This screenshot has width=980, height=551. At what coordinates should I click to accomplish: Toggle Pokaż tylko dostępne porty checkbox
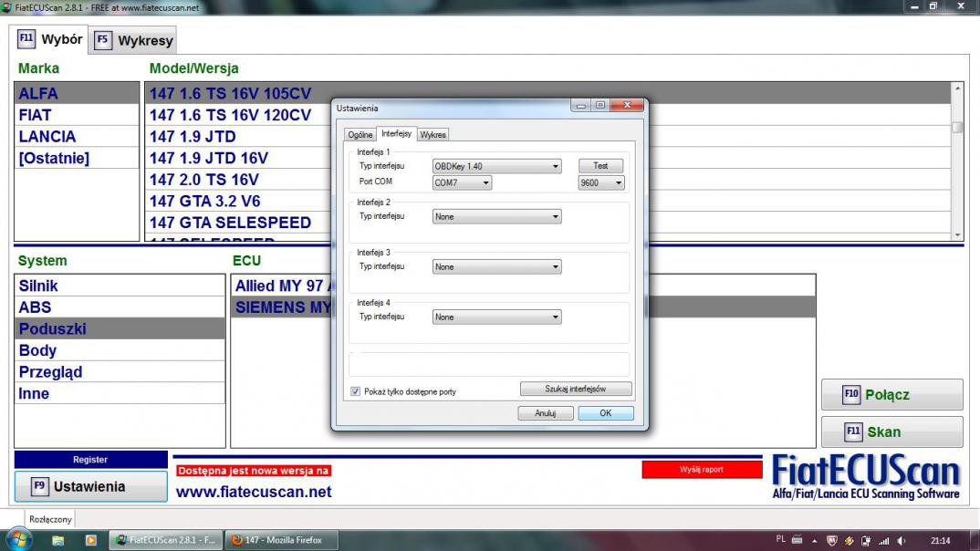[356, 391]
